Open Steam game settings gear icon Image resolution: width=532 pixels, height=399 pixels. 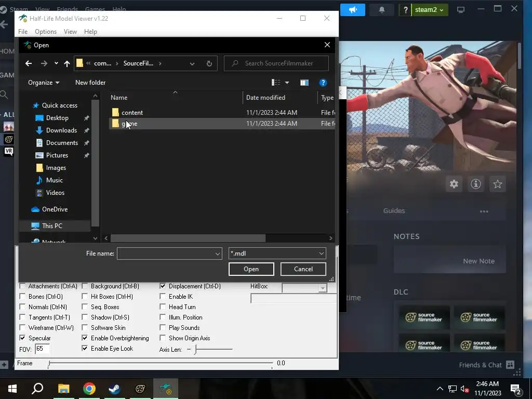[454, 184]
